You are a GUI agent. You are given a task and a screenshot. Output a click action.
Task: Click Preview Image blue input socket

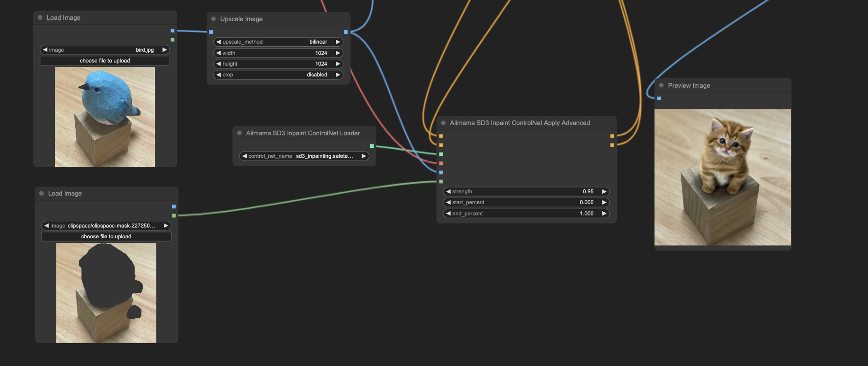pos(659,98)
